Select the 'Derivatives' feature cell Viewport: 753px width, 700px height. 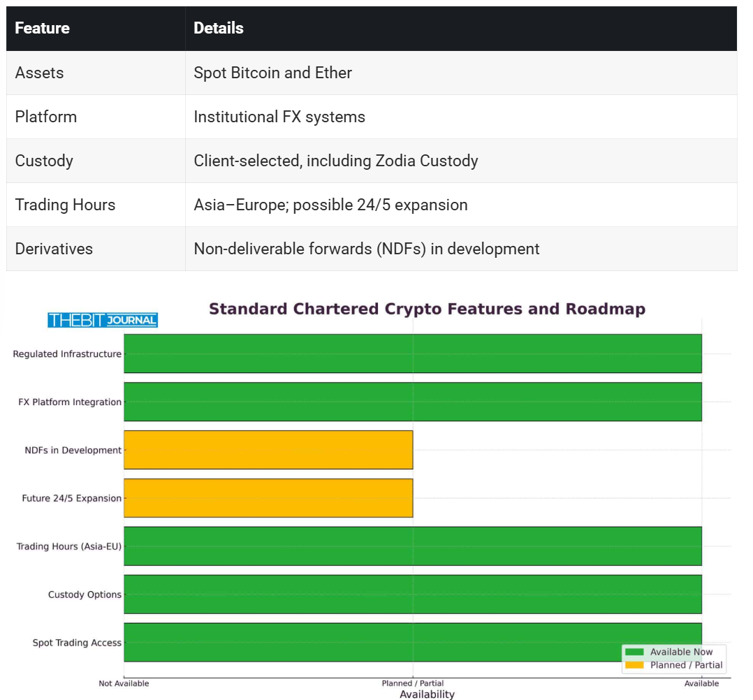(96, 249)
